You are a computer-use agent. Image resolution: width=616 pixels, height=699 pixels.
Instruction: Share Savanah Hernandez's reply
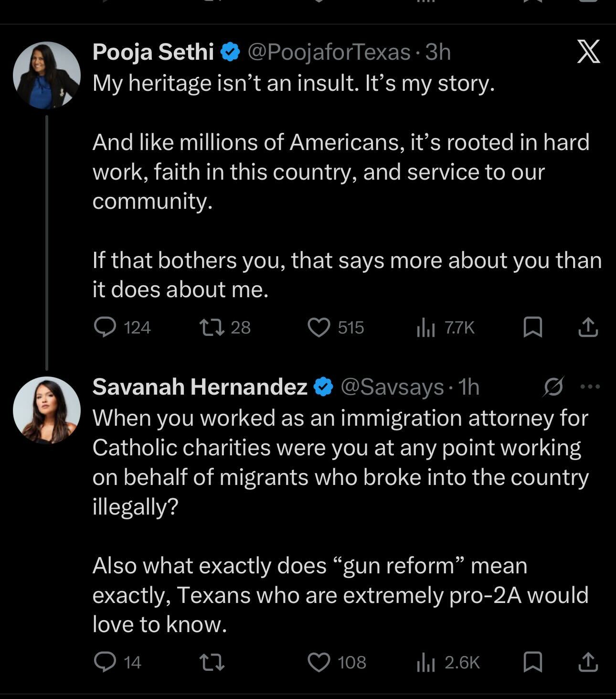(588, 662)
